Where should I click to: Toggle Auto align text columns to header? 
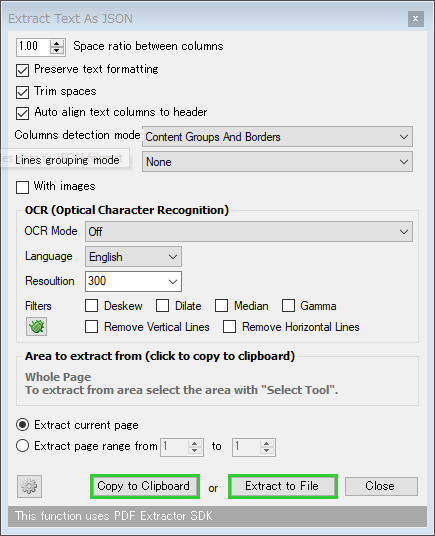(x=23, y=113)
